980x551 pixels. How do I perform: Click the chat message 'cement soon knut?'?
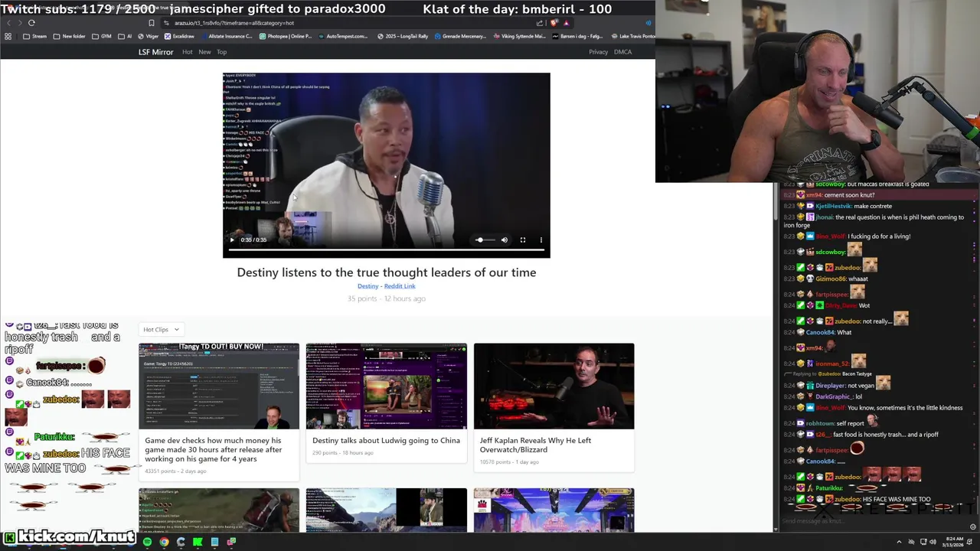coord(849,195)
